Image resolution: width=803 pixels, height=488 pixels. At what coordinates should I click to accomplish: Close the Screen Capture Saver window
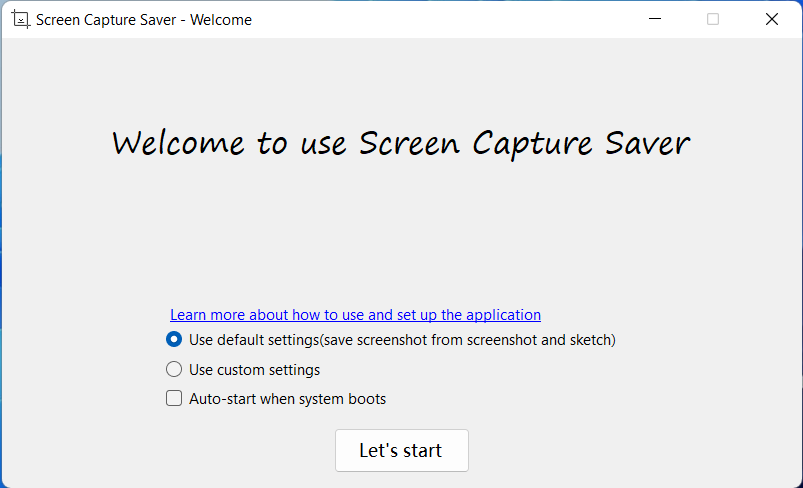[771, 19]
